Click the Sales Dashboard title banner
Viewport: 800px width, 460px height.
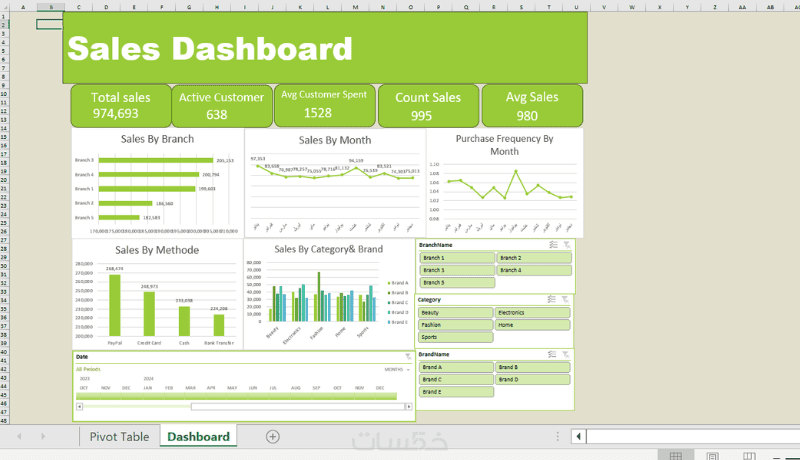pyautogui.click(x=325, y=48)
